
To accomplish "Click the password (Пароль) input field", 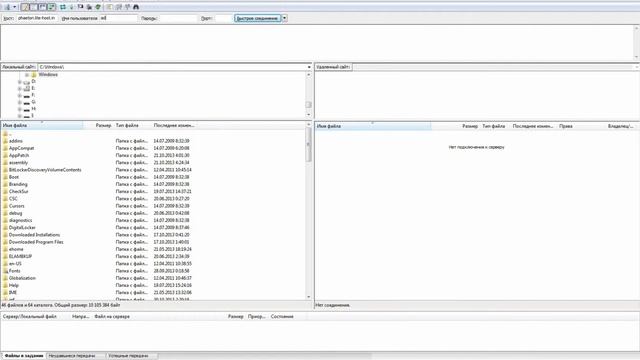I will [178, 18].
